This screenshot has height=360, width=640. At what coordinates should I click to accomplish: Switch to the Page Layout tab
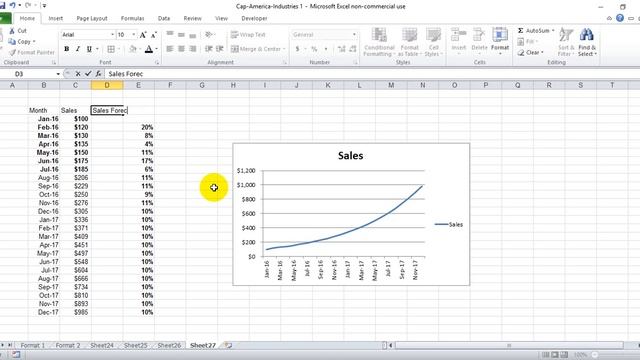pos(92,18)
